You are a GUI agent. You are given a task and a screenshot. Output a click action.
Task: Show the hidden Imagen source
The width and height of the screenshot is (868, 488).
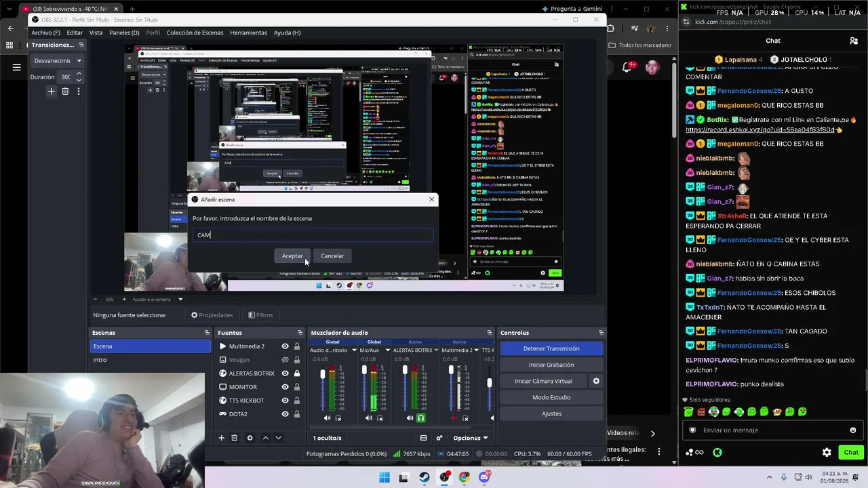tap(285, 360)
